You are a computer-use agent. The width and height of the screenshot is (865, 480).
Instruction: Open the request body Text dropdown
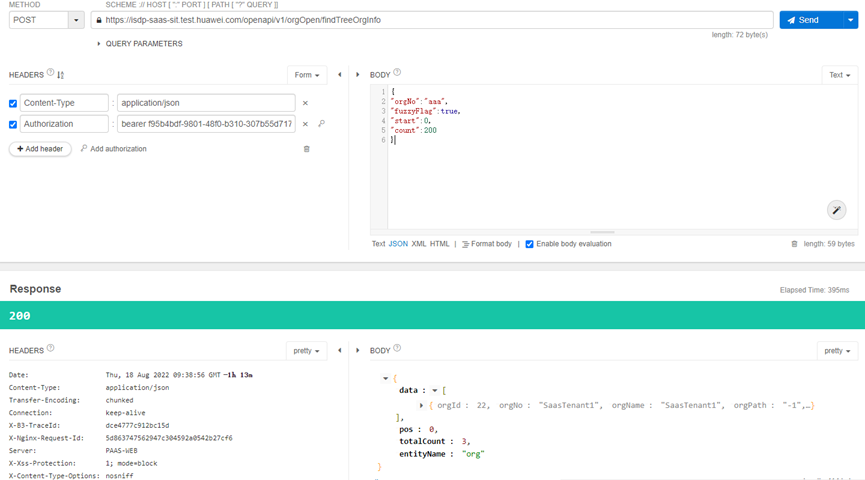(840, 75)
